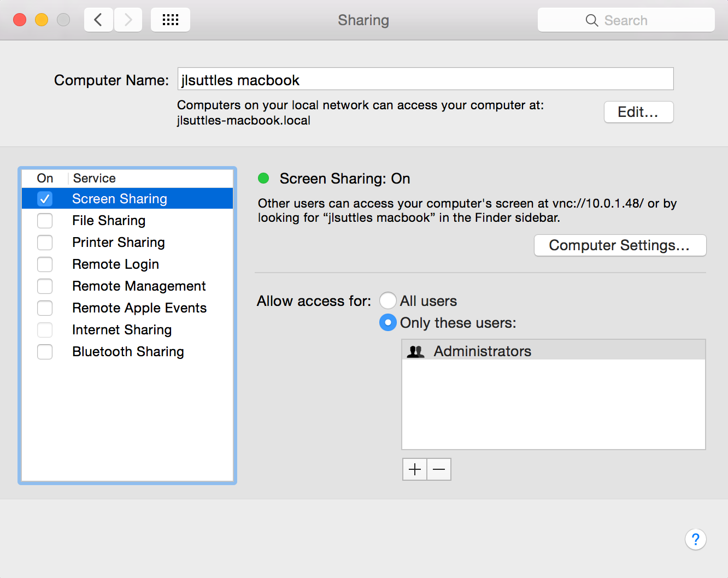Screen dimensions: 728x578
Task: Go back to previous preferences pane
Action: point(98,20)
